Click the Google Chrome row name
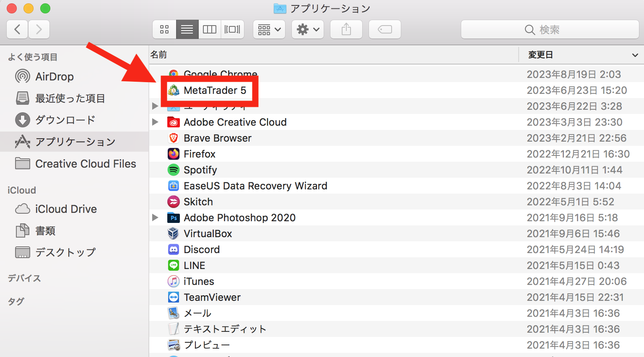 (221, 75)
